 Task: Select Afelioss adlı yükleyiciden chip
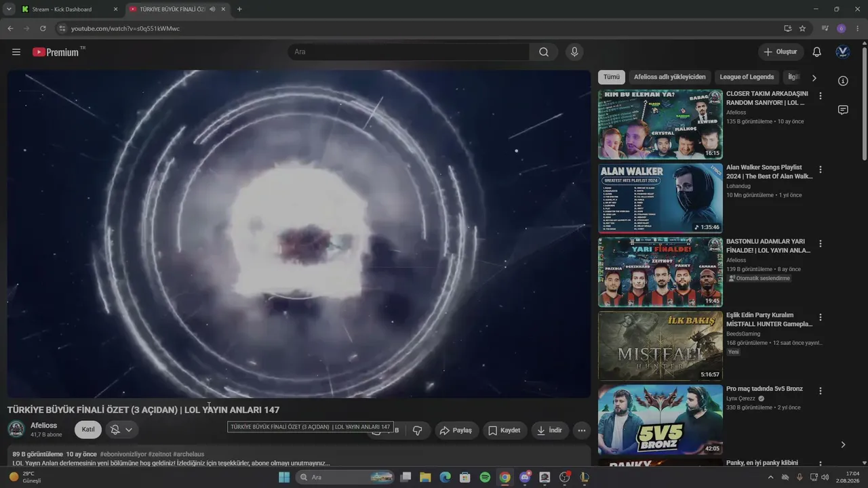coord(670,77)
